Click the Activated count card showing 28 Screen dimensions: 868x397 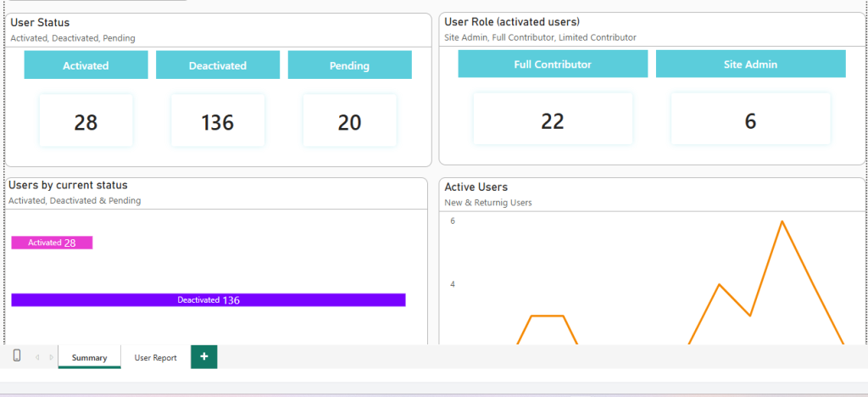point(86,120)
